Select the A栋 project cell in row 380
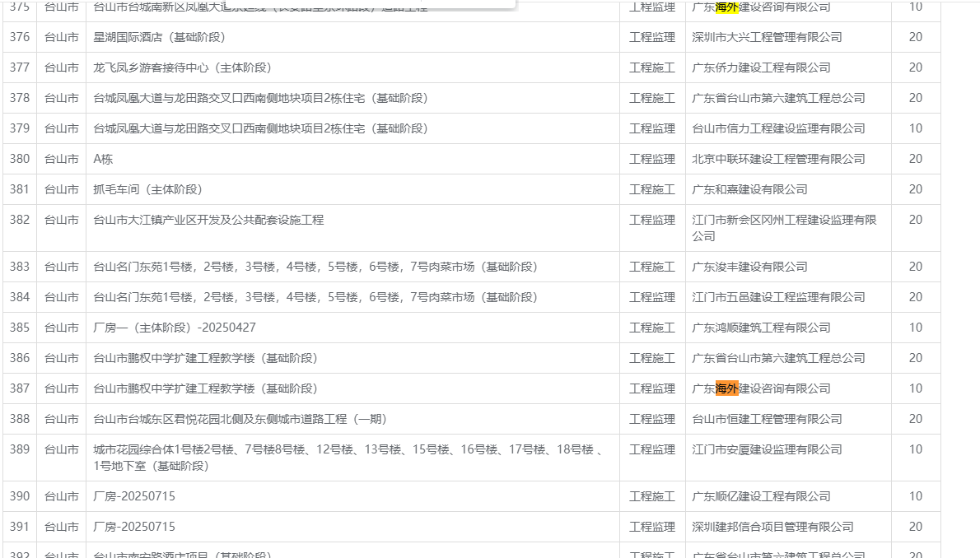Screen dimensions: 980x558 (x=103, y=159)
